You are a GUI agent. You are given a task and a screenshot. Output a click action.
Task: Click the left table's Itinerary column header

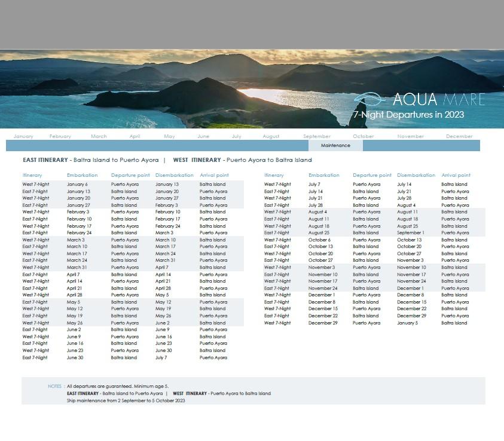[32, 175]
